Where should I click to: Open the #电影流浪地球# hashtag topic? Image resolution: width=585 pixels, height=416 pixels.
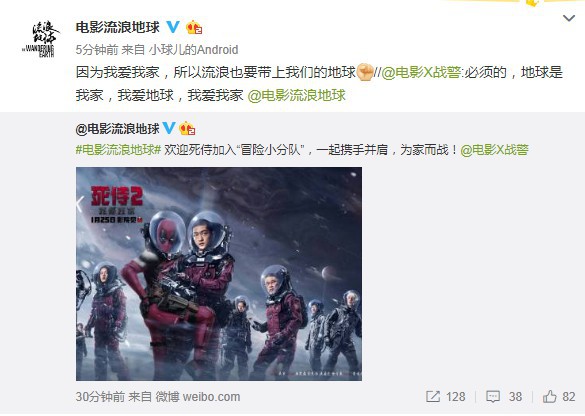[x=118, y=150]
